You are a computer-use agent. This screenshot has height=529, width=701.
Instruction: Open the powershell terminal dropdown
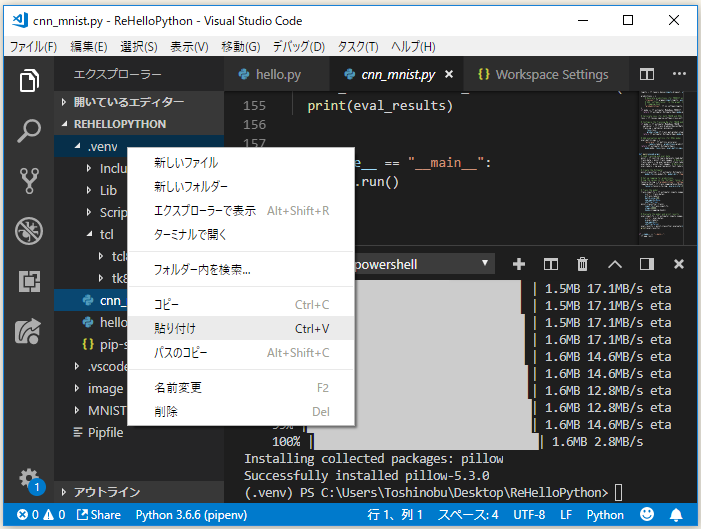(424, 264)
